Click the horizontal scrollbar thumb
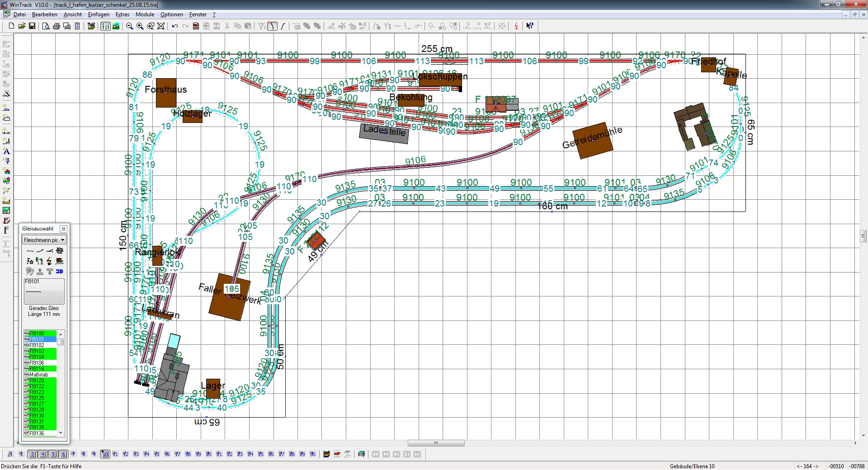The height and width of the screenshot is (470, 868). click(436, 443)
